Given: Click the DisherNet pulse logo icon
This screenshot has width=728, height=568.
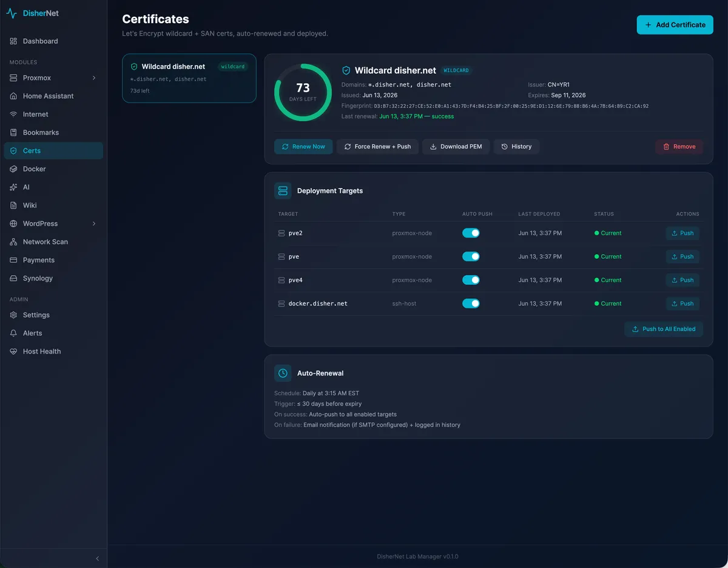Looking at the screenshot, I should (12, 13).
